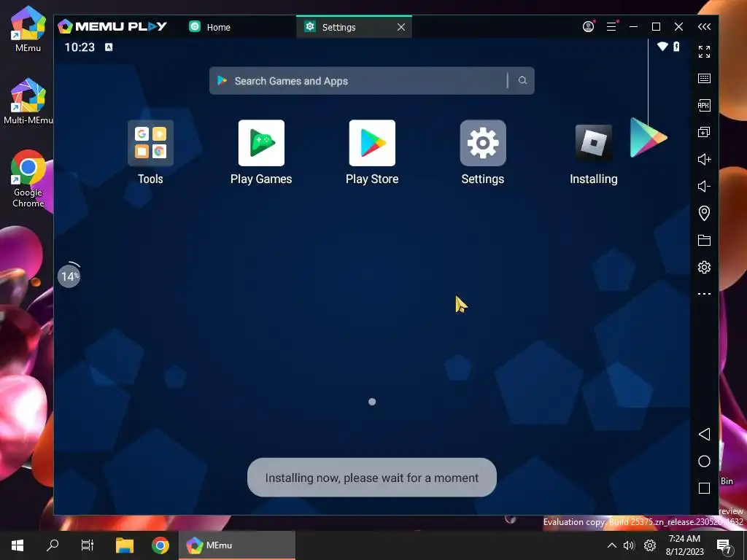Increase the emulator volume
The width and height of the screenshot is (747, 560).
(704, 159)
